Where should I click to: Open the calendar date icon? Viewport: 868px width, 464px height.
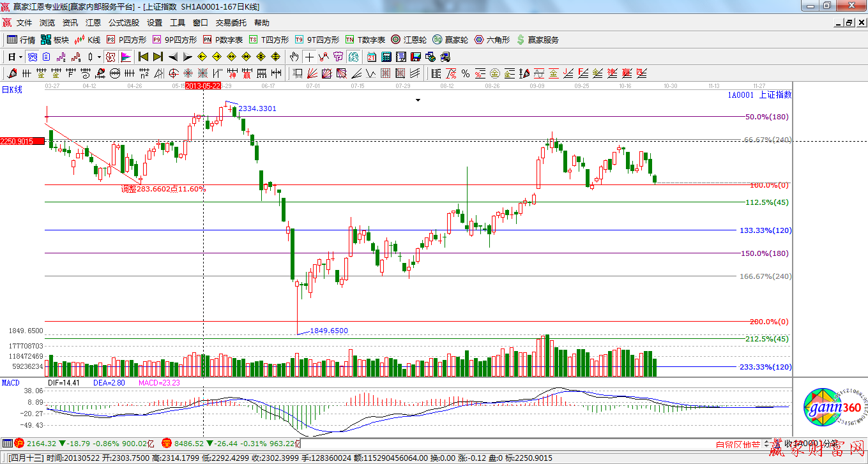pyautogui.click(x=371, y=57)
